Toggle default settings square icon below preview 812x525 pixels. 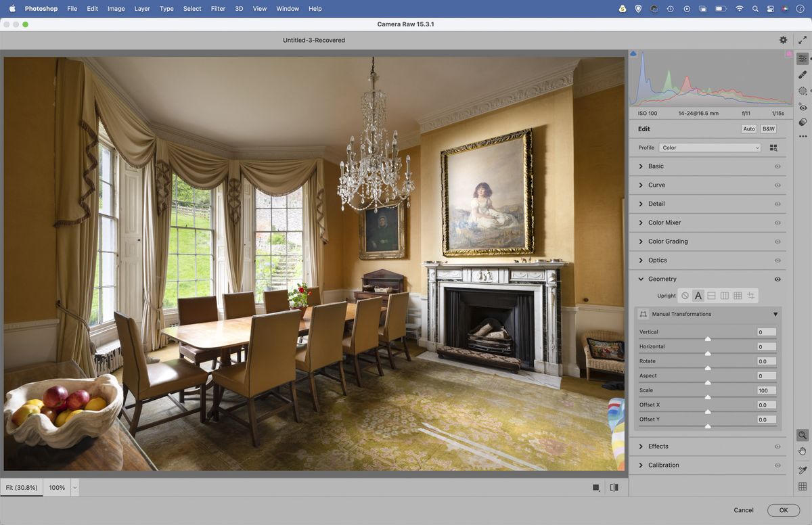point(595,487)
